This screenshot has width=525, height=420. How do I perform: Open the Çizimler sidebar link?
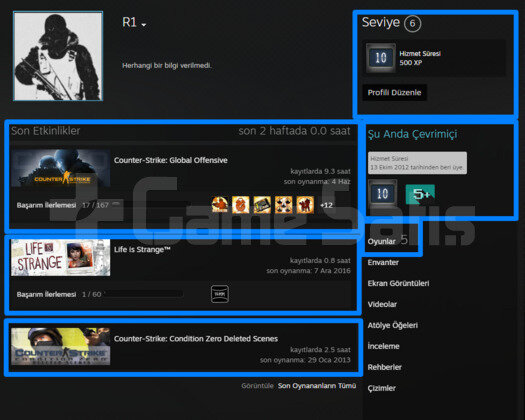[381, 388]
